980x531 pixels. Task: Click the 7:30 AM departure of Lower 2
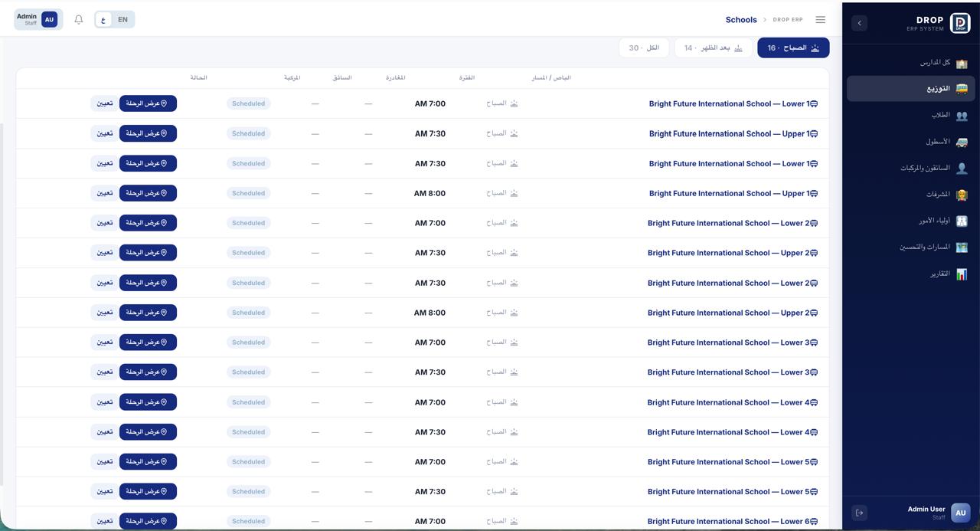click(x=430, y=283)
